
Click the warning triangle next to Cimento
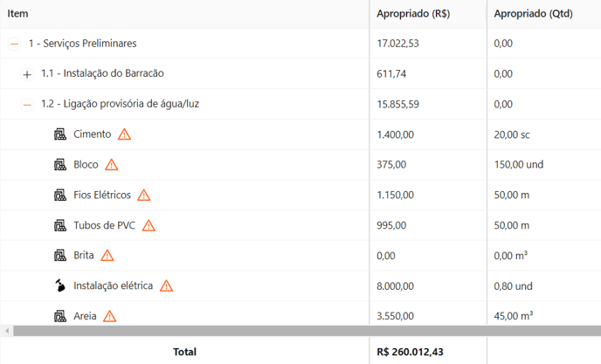(x=124, y=134)
